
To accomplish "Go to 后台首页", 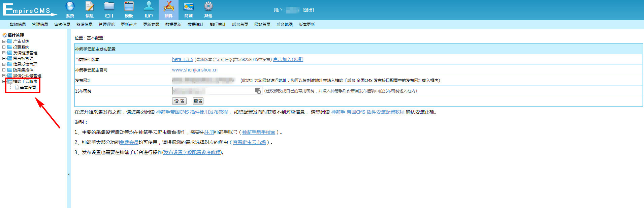I will click(240, 24).
